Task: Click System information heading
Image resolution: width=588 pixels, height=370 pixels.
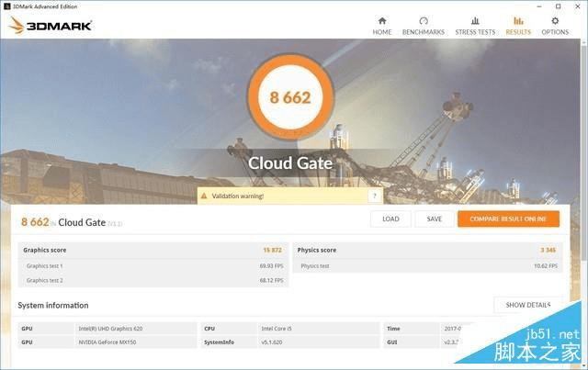Action: pos(53,305)
